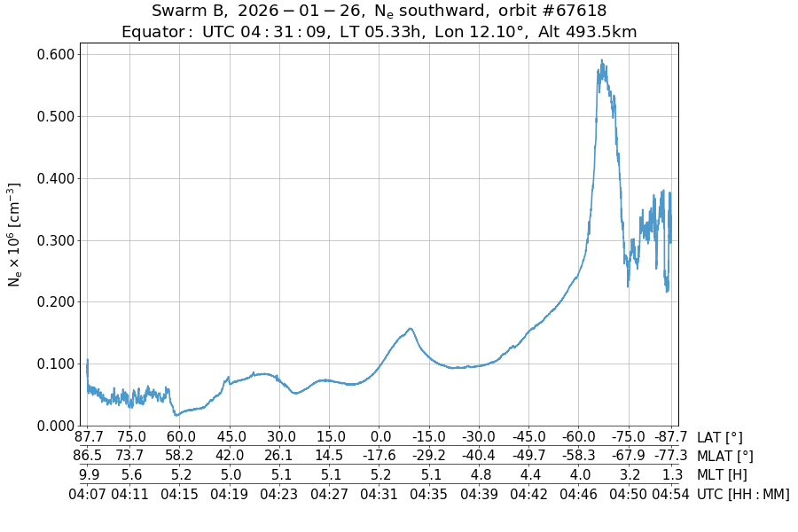Click the 04:54 UTC tick label
This screenshot has height=532, width=798.
(670, 494)
